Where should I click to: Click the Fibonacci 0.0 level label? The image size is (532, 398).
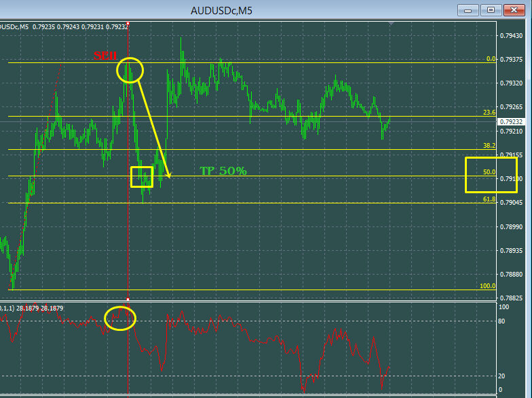(x=491, y=59)
